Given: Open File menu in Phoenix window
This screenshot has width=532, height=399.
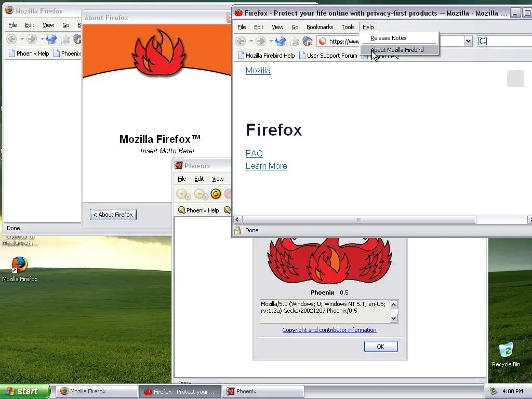Looking at the screenshot, I should [182, 179].
